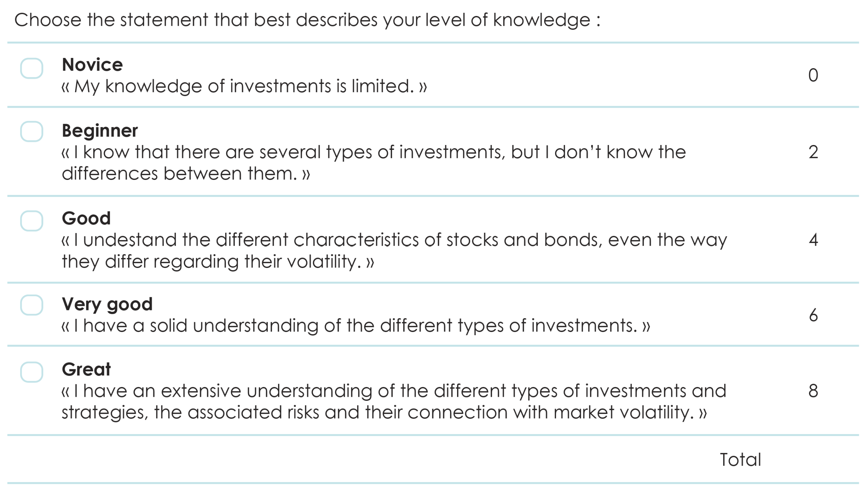Select the 'stocks and bonds' volatility statement
868x493 pixels.
394,251
